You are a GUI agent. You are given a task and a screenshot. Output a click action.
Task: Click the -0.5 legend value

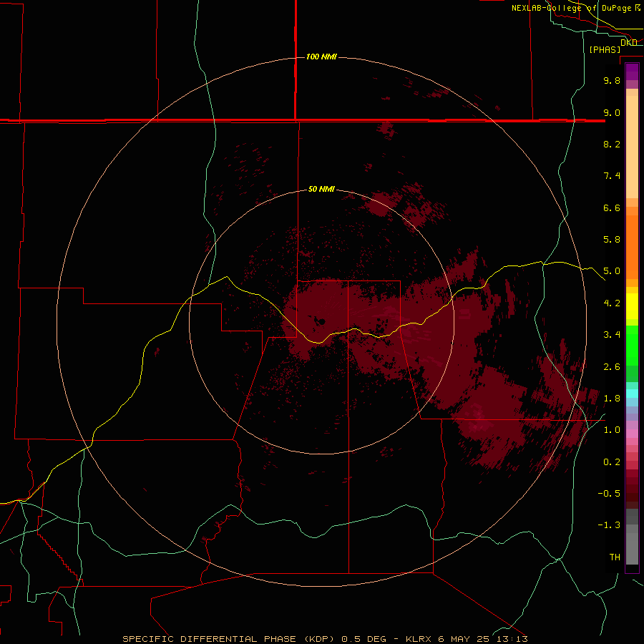(609, 494)
